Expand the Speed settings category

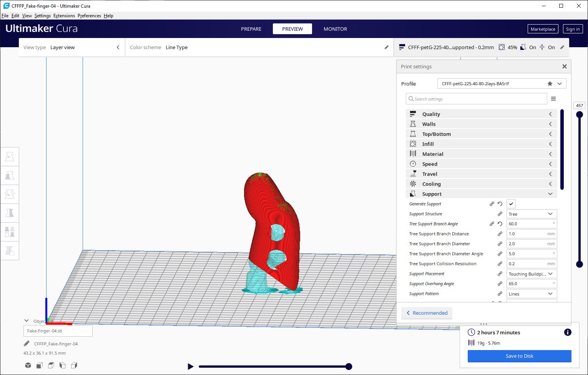tap(481, 164)
